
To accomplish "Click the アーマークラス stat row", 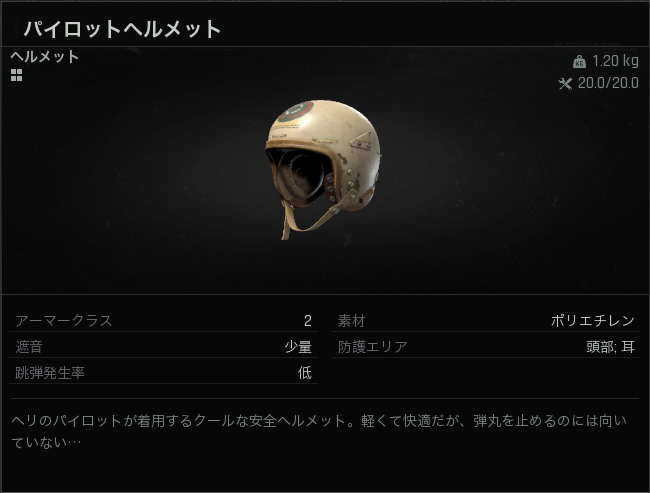I will [163, 321].
